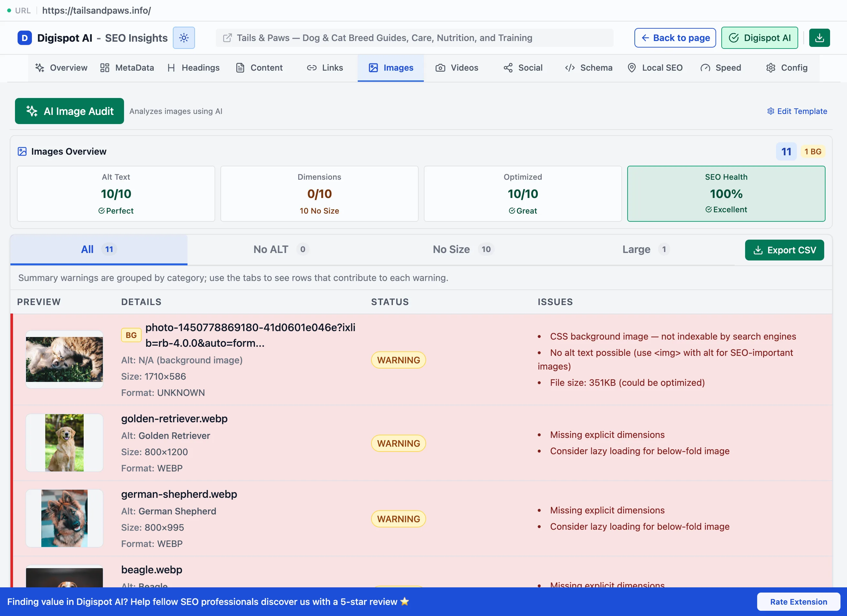Click the URL address field
The height and width of the screenshot is (616, 847).
(x=96, y=10)
